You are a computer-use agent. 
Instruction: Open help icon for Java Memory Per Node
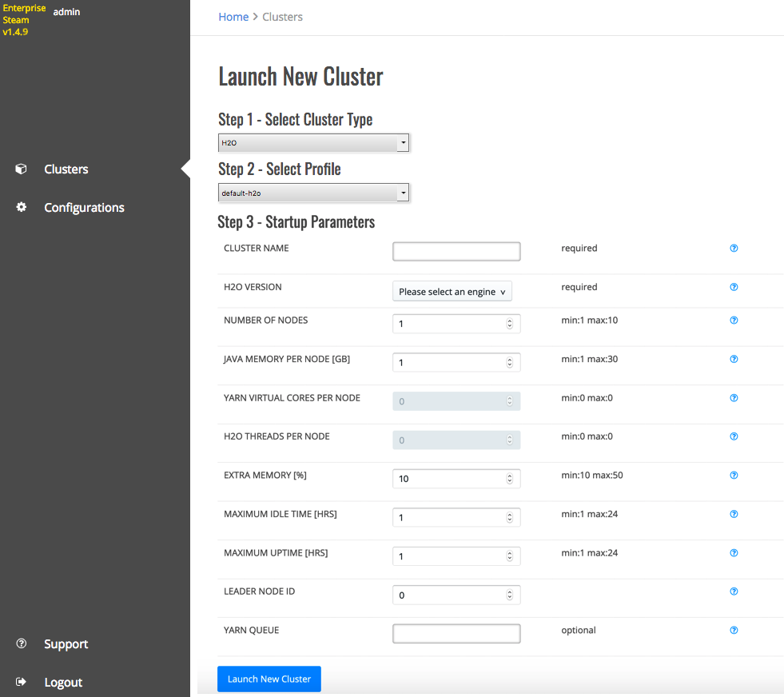(x=734, y=359)
